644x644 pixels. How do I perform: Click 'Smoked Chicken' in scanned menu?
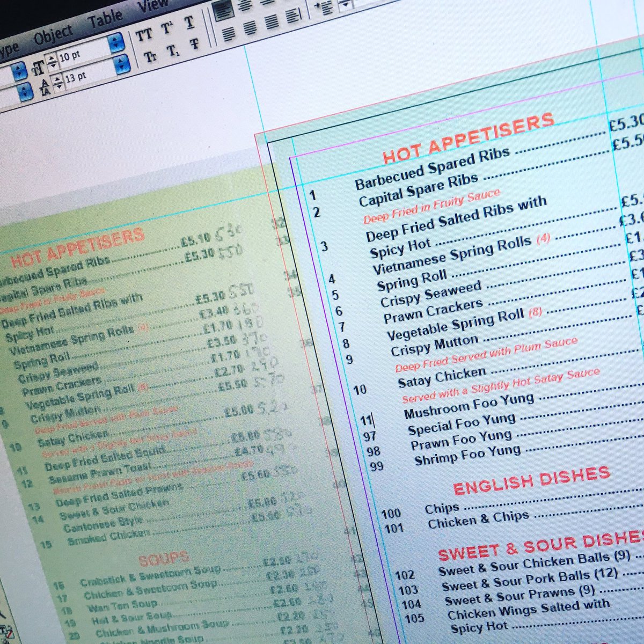coord(109,537)
